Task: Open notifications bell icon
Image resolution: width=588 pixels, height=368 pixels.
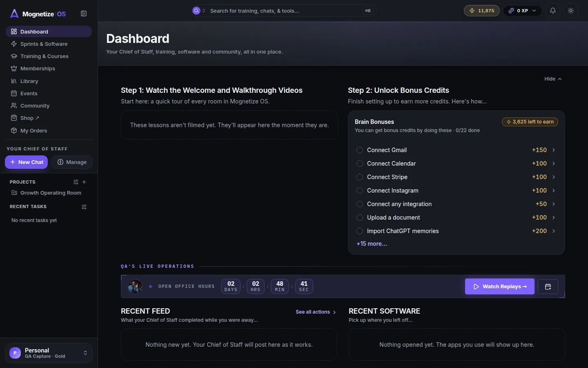Action: pos(553,11)
